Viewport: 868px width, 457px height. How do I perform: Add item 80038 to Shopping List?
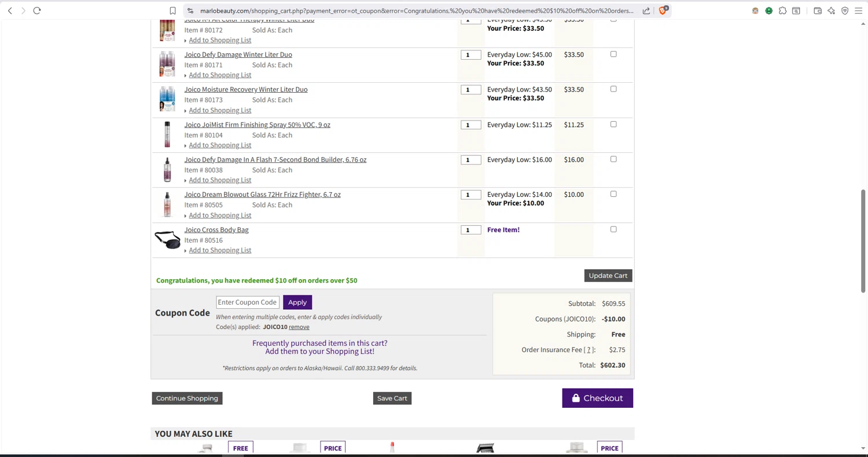[220, 180]
